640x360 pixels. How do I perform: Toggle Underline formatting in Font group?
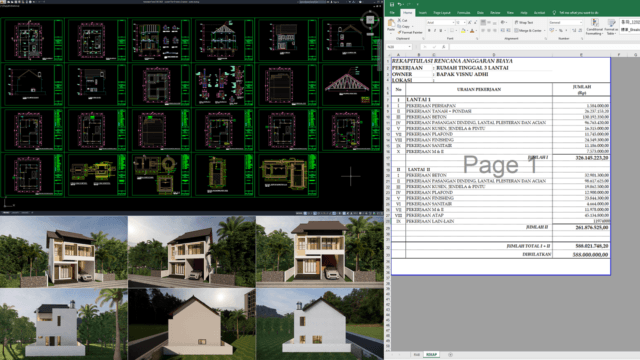440,31
